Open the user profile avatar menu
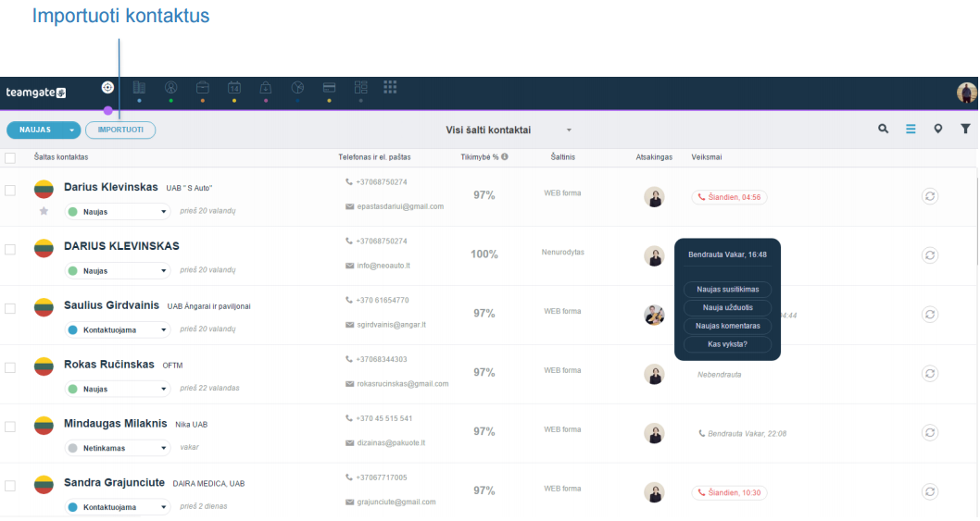This screenshot has height=521, width=980. (x=966, y=93)
